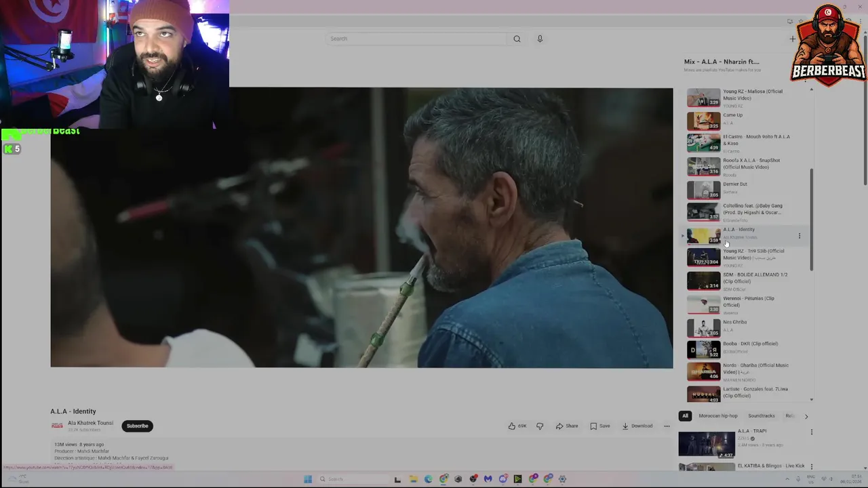Play Lartiste Gonzales feat. 7Liwa playlist item
Screen dimensions: 868x488
(x=746, y=394)
